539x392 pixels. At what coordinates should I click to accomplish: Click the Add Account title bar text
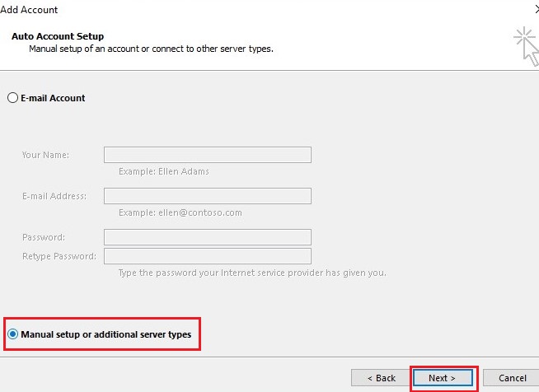click(30, 10)
